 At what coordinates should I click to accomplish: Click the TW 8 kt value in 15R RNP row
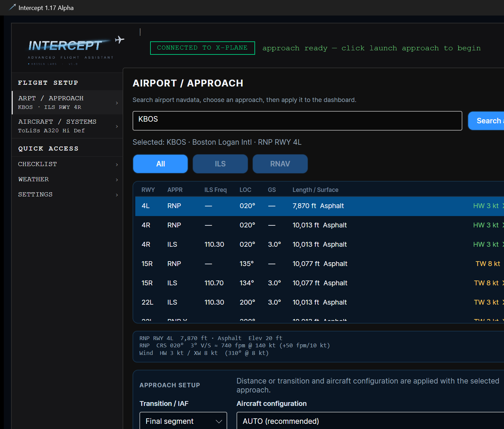click(x=487, y=264)
